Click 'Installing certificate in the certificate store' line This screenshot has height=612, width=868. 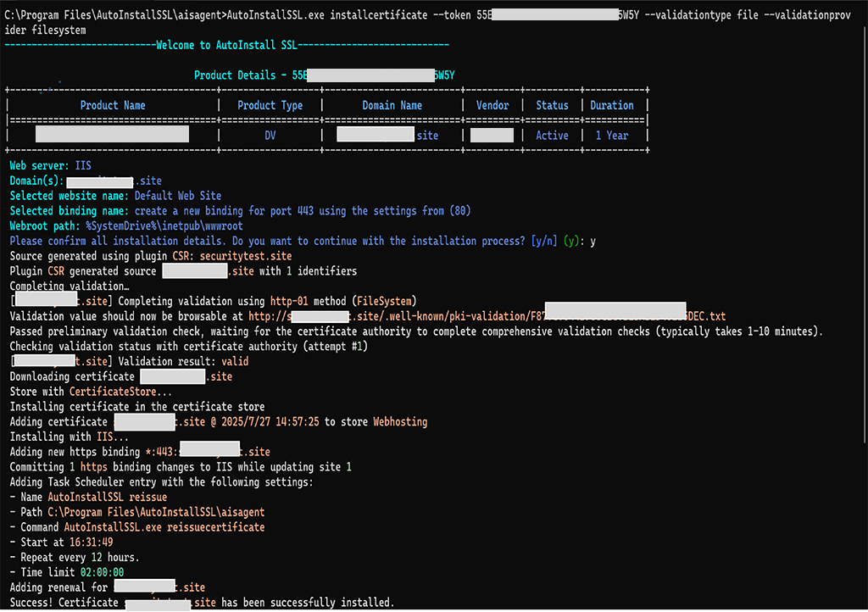pos(137,407)
